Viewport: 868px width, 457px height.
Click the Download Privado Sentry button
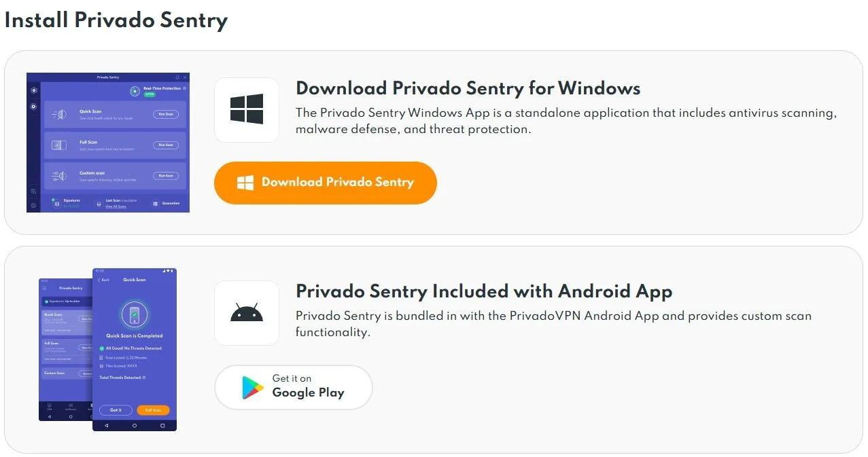tap(325, 183)
